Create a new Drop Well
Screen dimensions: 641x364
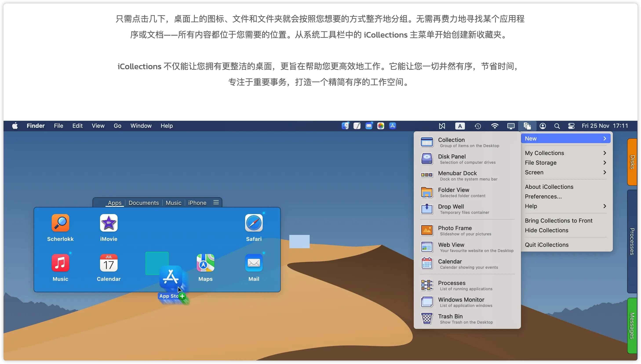click(x=467, y=209)
